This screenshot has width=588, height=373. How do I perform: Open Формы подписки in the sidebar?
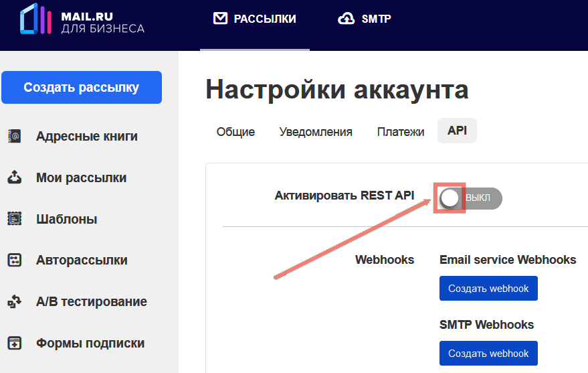point(90,343)
